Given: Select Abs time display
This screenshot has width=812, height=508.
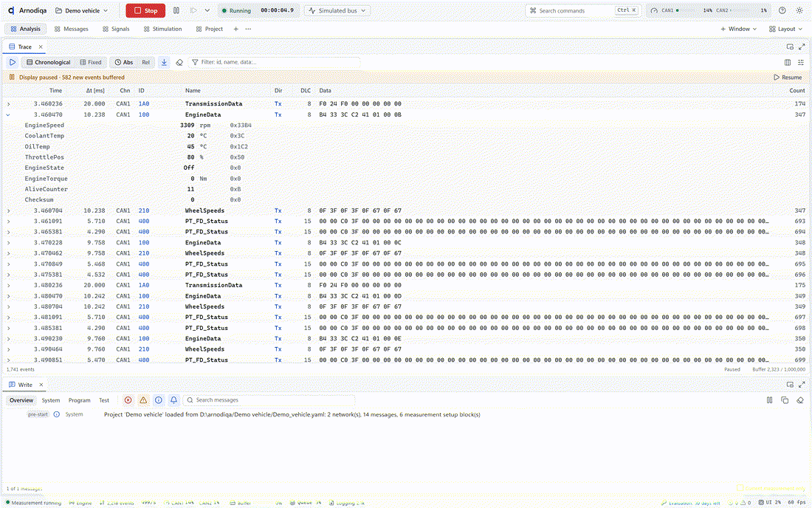Looking at the screenshot, I should coord(124,62).
